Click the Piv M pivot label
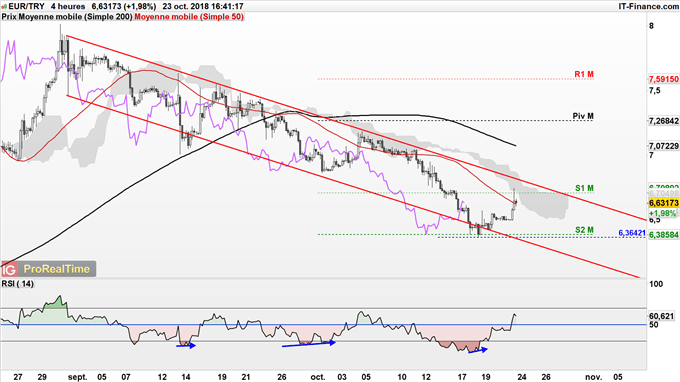The width and height of the screenshot is (680, 382). 583,116
